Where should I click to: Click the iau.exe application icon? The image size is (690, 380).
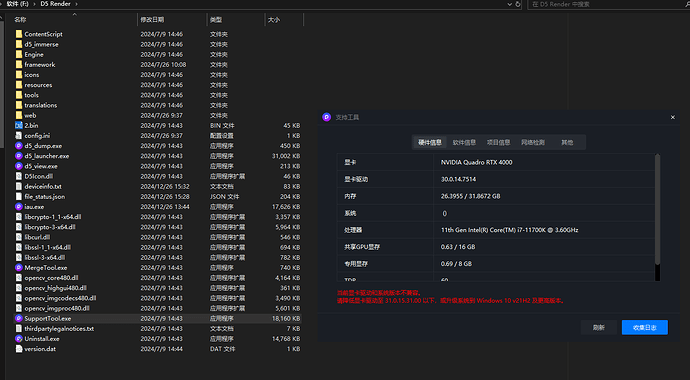18,206
